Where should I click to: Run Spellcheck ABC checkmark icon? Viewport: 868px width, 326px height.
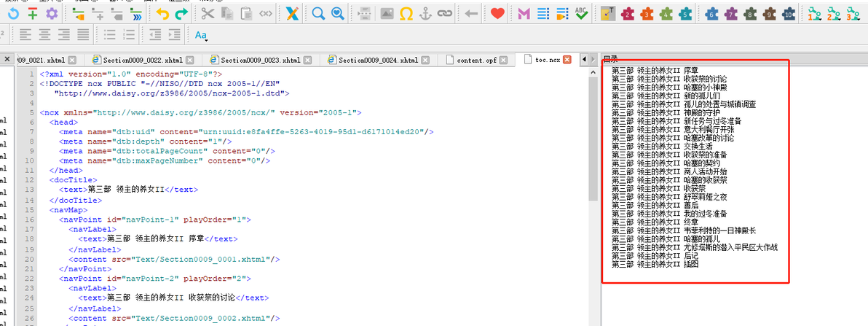[581, 15]
